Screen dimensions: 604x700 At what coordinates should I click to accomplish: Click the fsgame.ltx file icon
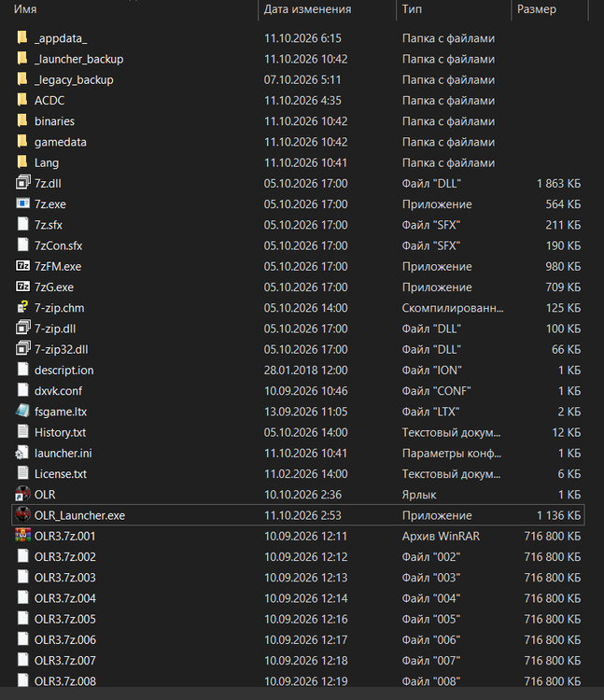(x=22, y=412)
